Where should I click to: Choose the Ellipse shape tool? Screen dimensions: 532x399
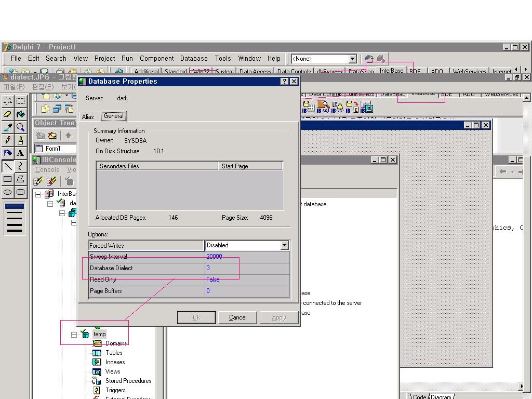click(x=8, y=192)
